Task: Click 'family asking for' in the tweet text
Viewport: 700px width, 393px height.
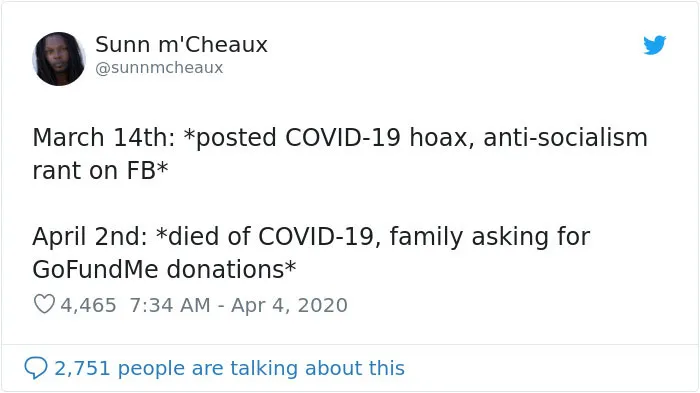Action: [490, 236]
